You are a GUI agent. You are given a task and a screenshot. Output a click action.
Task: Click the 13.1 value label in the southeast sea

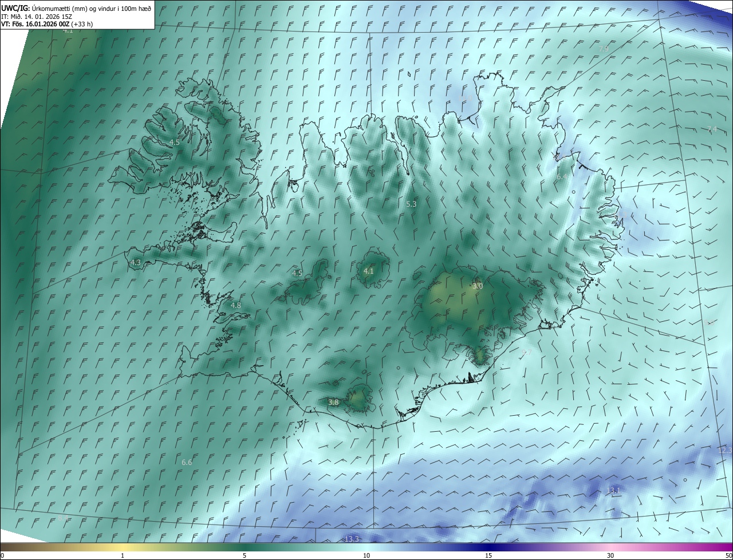pos(613,491)
